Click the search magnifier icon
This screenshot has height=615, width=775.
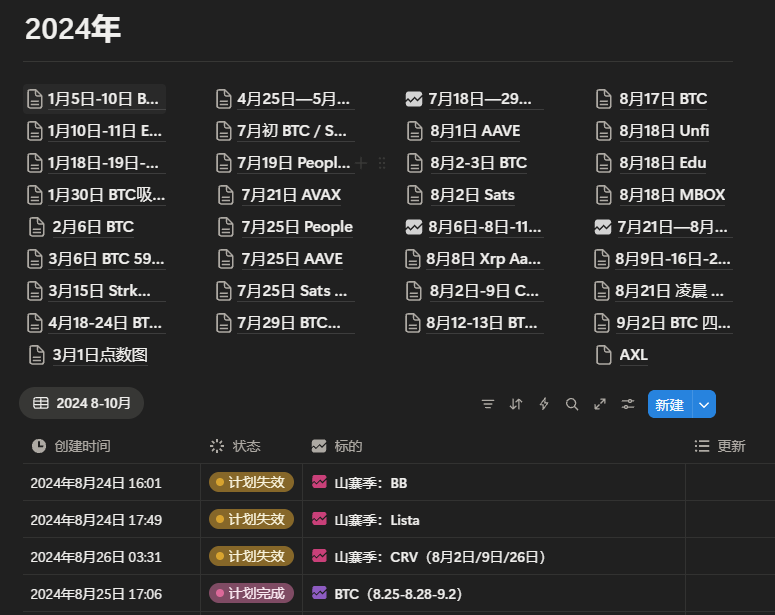[572, 404]
